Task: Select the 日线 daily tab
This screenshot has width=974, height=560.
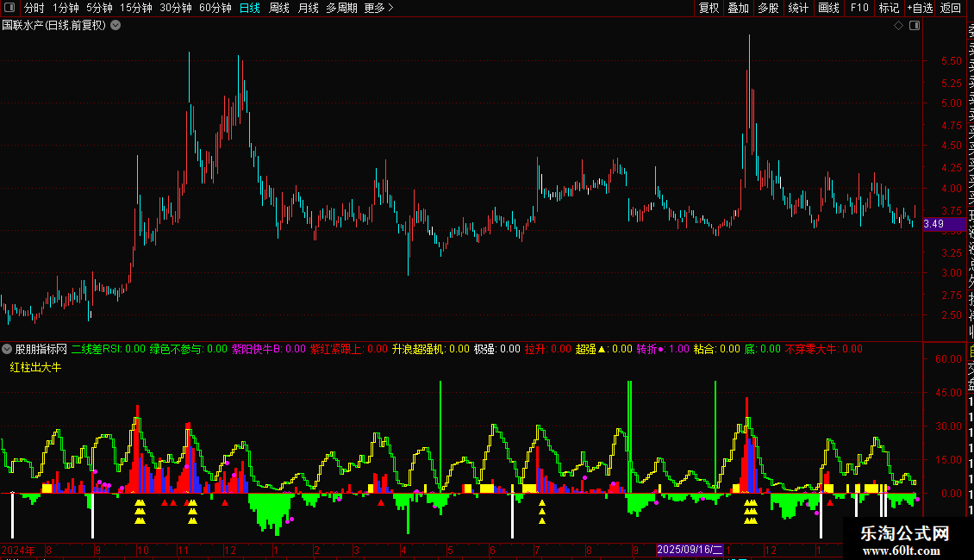Action: (x=250, y=8)
